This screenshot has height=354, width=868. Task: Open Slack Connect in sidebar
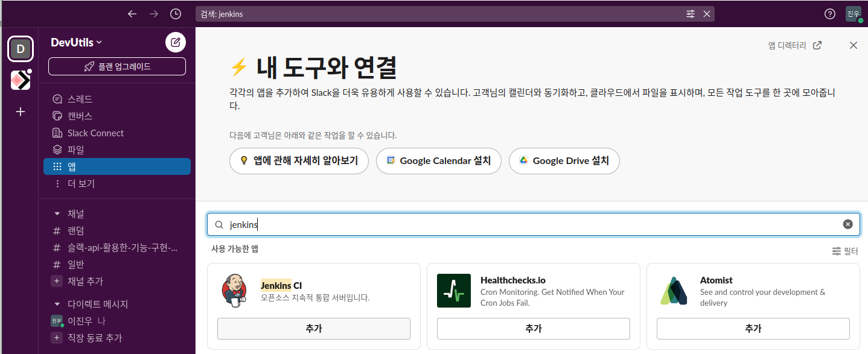tap(117, 133)
